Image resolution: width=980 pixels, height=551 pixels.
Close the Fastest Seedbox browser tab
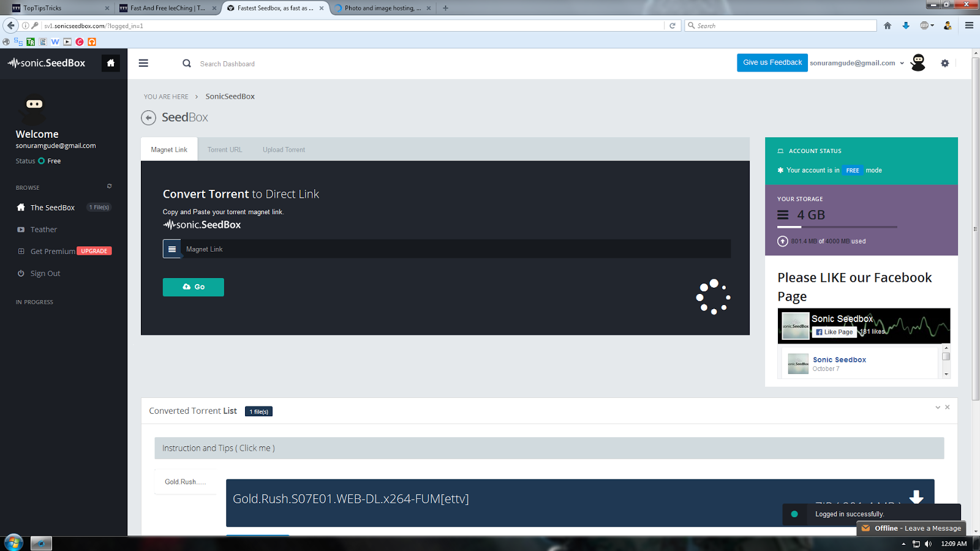point(322,8)
